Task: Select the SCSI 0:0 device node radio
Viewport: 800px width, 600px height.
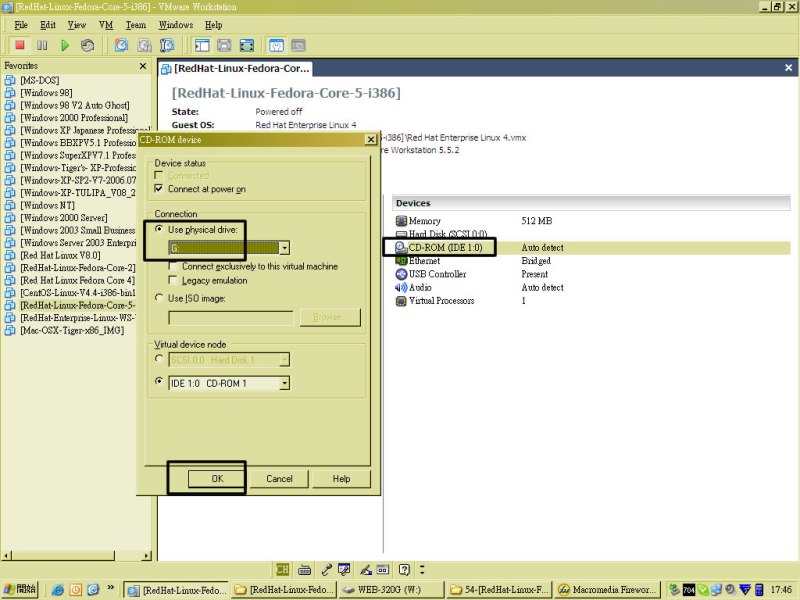Action: (x=159, y=359)
